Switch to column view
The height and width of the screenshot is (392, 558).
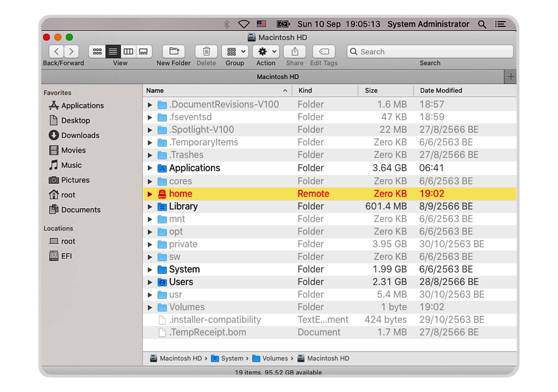128,51
